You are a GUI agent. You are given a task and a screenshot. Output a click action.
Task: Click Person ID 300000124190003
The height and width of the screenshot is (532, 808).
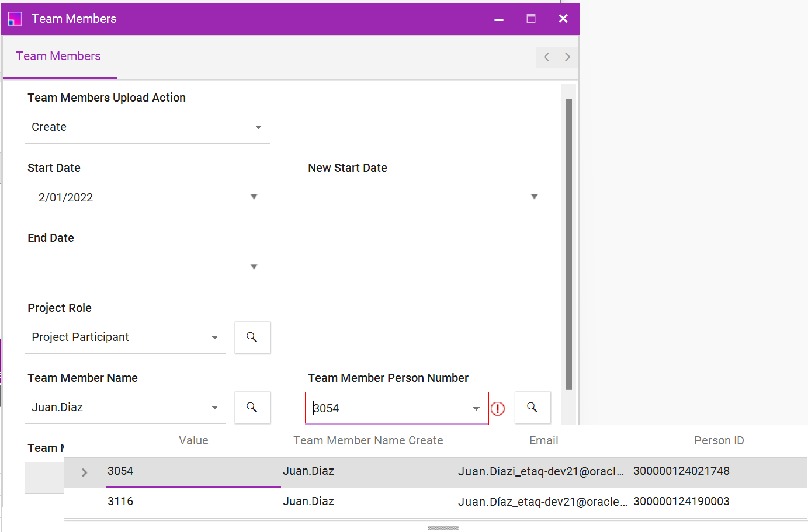click(x=681, y=501)
